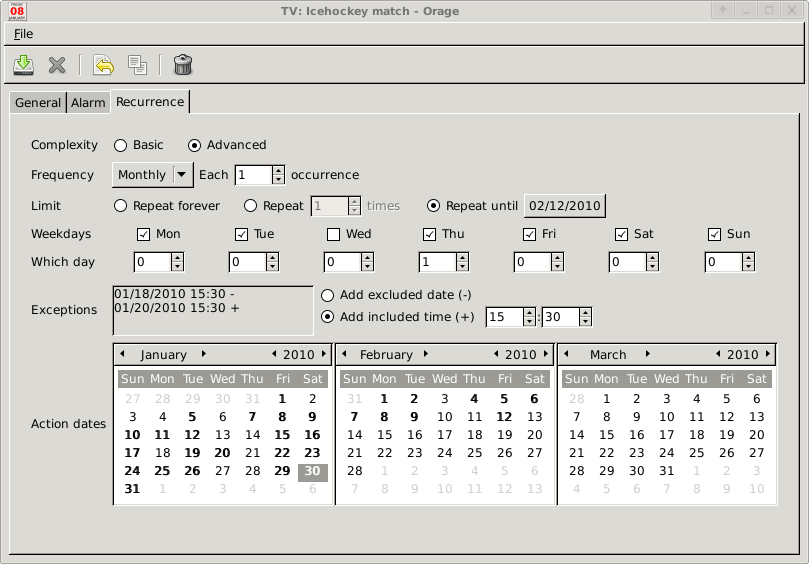Go to previous month in January calendar
This screenshot has height=564, width=809.
[x=122, y=354]
